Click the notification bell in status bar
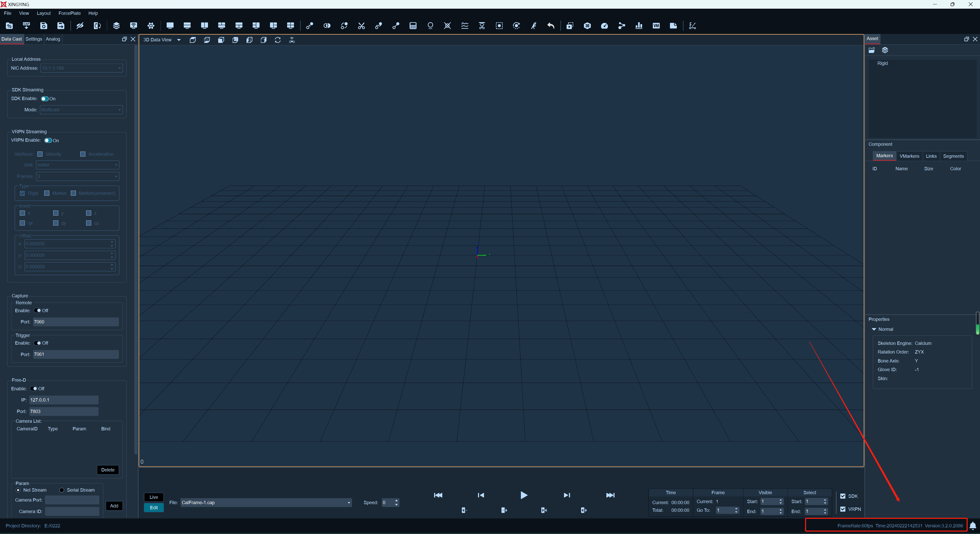 pos(972,526)
